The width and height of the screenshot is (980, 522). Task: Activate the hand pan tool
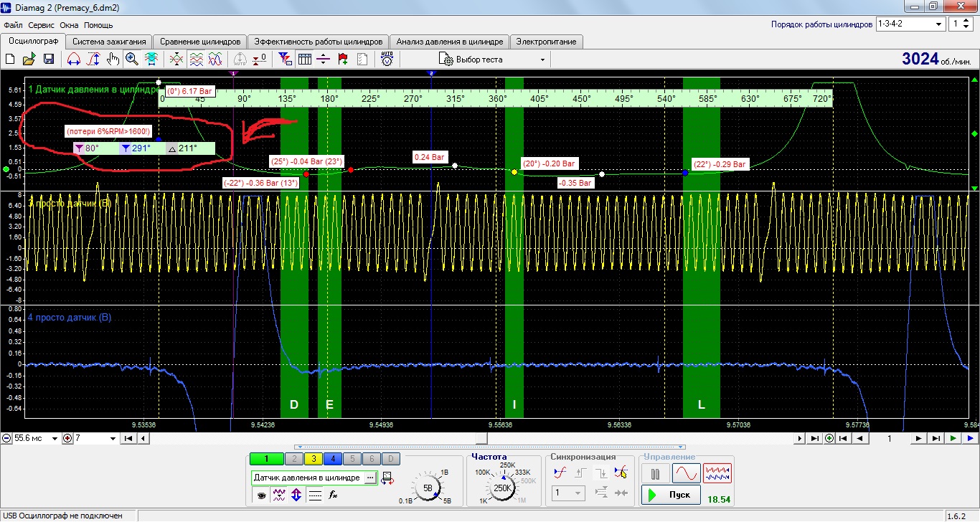113,60
